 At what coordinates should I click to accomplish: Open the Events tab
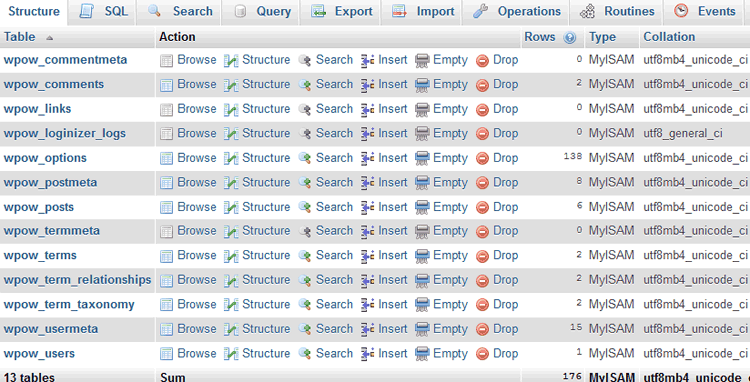point(705,11)
